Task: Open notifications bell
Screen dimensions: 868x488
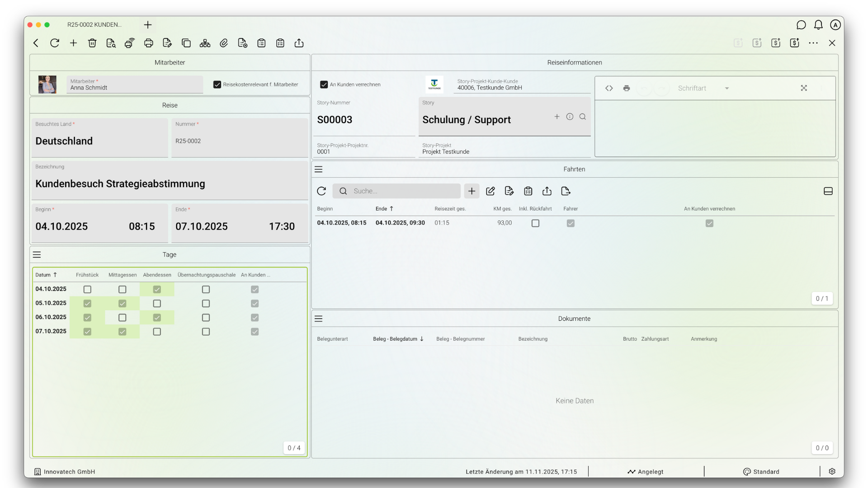Action: [818, 25]
